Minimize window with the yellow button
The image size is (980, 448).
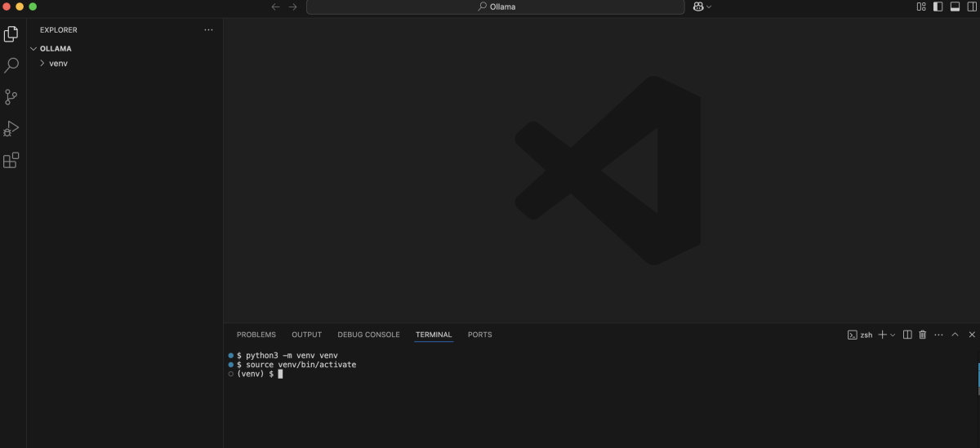[20, 7]
